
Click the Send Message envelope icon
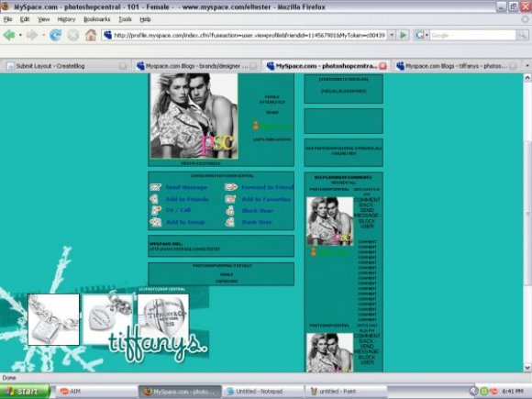155,187
